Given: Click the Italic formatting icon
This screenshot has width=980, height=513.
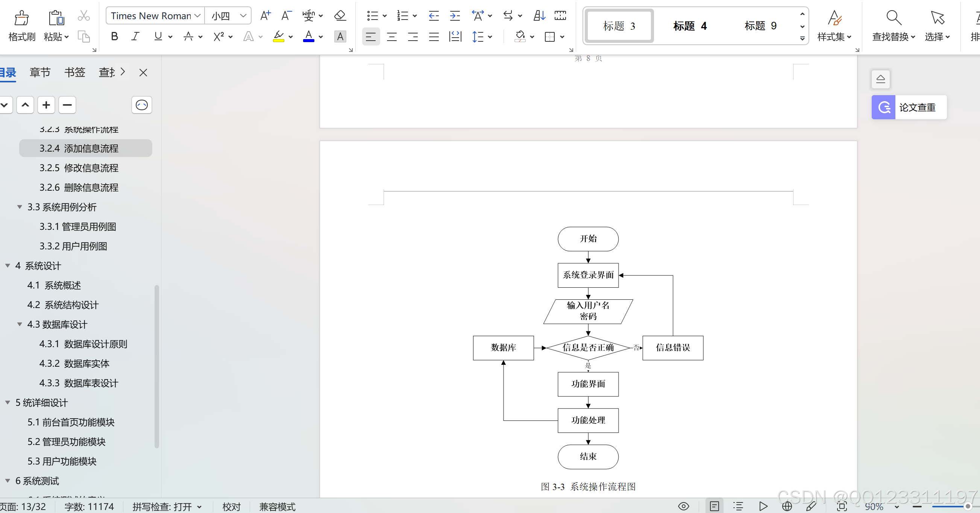Looking at the screenshot, I should (x=135, y=36).
